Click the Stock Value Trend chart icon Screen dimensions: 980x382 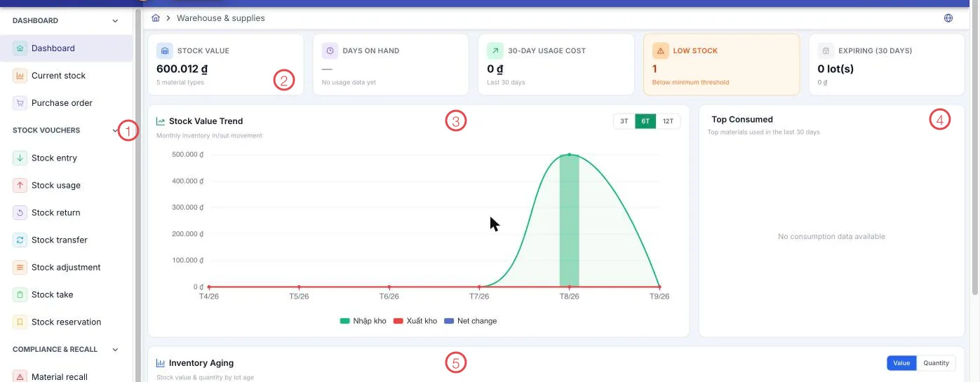[x=161, y=121]
